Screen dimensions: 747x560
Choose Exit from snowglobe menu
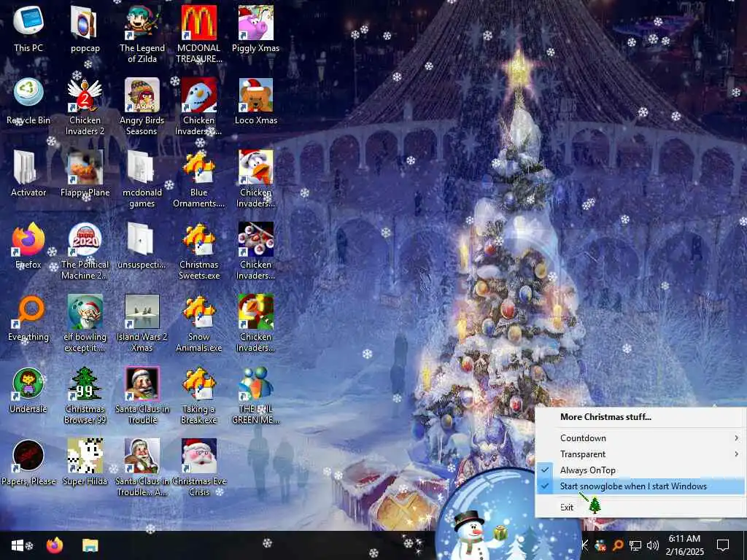pos(640,507)
